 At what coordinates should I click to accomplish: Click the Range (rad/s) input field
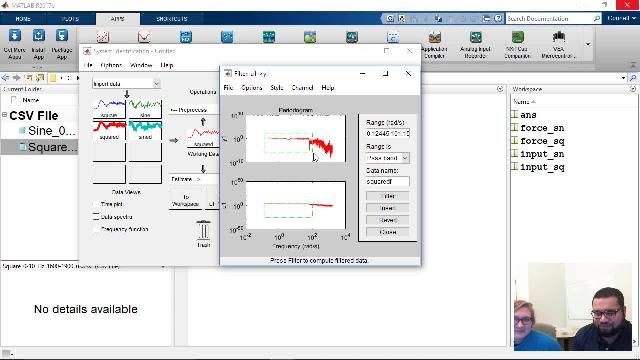387,133
